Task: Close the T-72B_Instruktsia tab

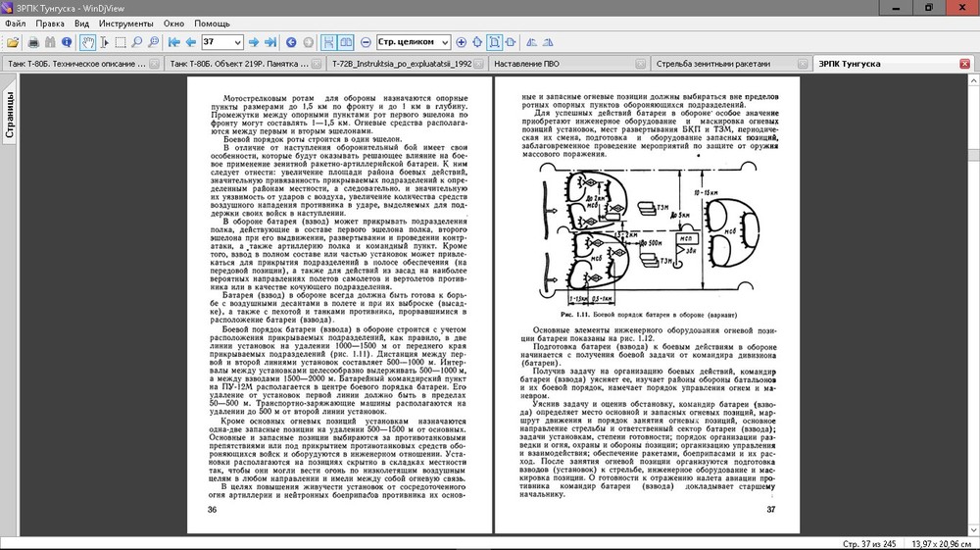Action: click(x=478, y=64)
